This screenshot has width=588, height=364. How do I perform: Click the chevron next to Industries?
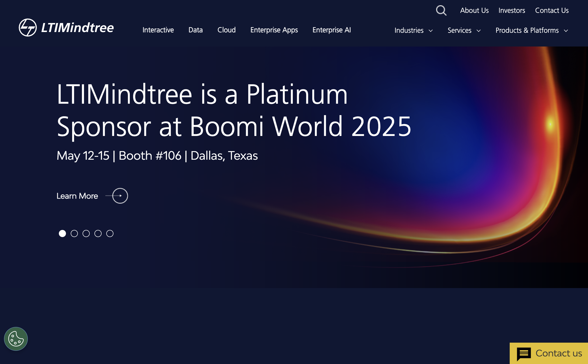pos(431,31)
